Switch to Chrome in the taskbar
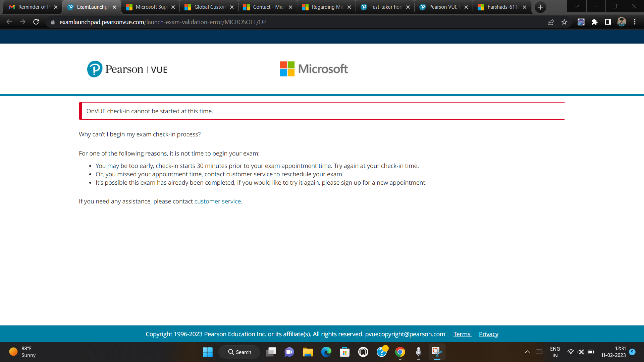Viewport: 644px width, 362px height. (x=400, y=352)
